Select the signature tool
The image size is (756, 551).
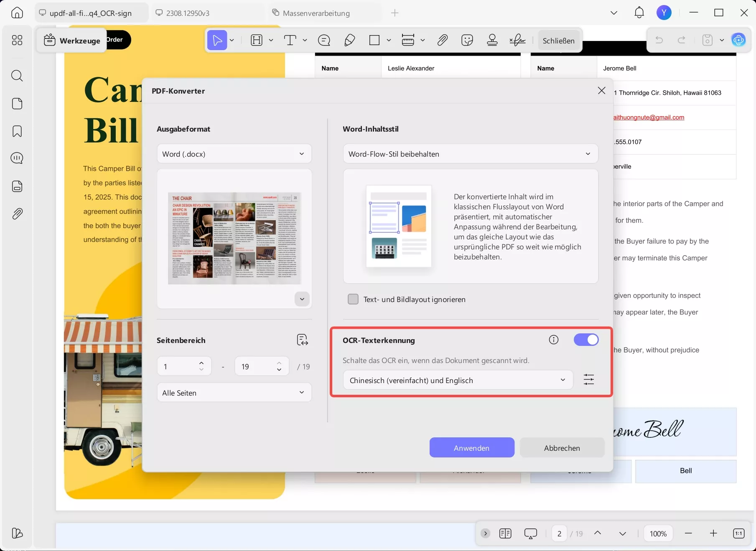point(518,40)
